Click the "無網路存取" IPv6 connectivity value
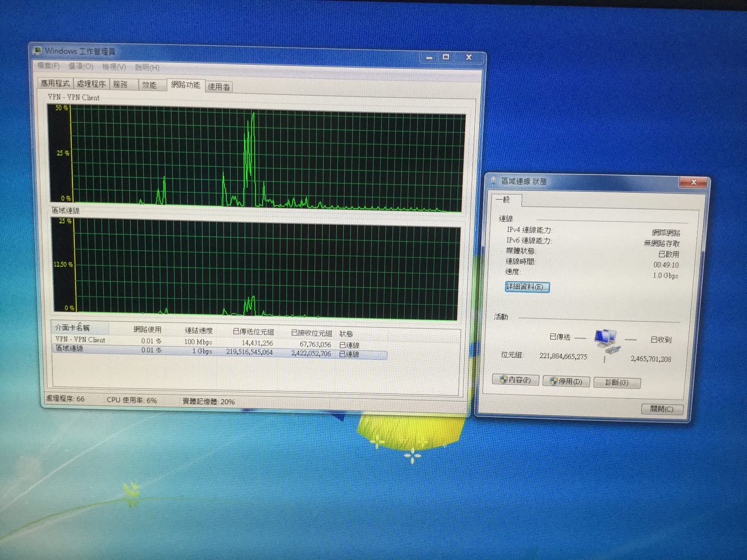Screen dimensions: 747x560 pos(662,243)
